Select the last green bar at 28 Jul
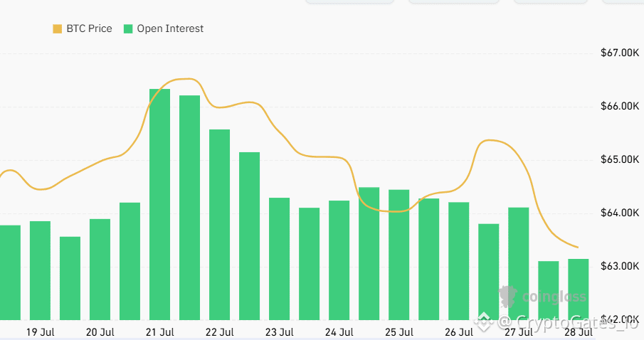Screen dimensions: 644x340 (579, 289)
